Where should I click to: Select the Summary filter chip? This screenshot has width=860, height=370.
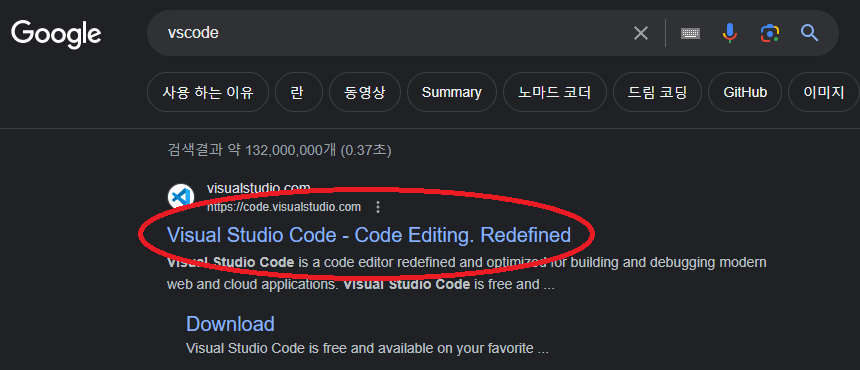tap(451, 92)
